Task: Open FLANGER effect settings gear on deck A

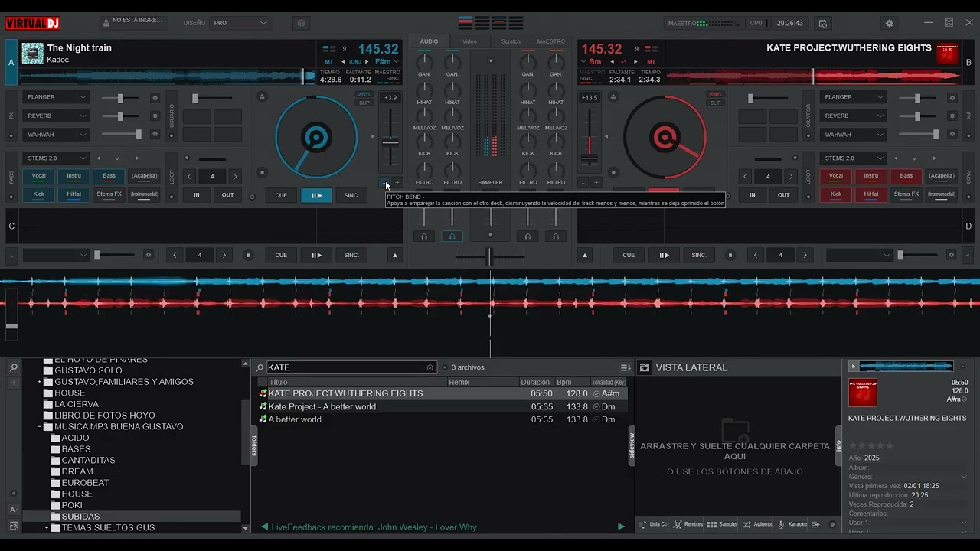Action: 155,98
